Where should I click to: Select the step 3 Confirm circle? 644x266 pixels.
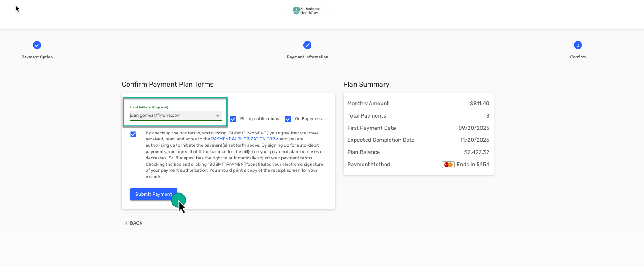pos(578,45)
